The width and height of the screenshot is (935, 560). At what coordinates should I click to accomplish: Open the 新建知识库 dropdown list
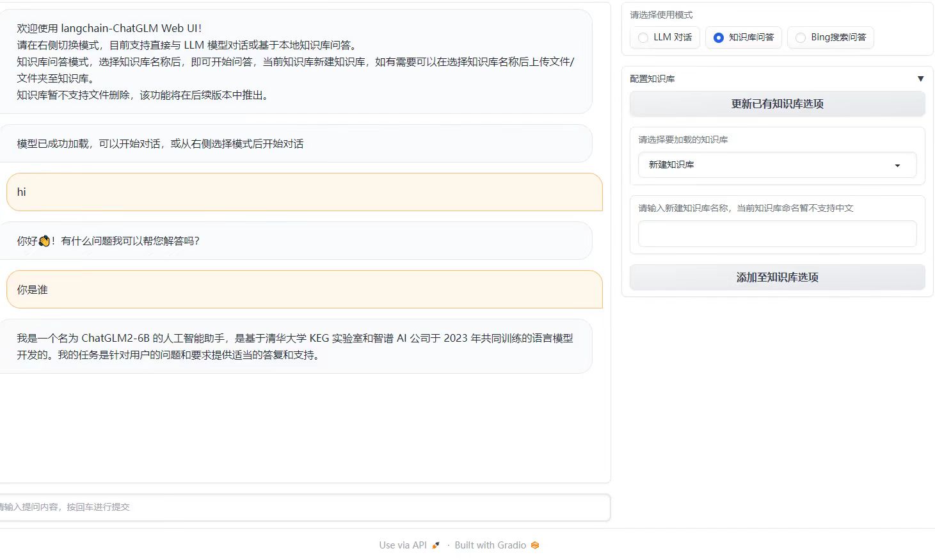778,165
